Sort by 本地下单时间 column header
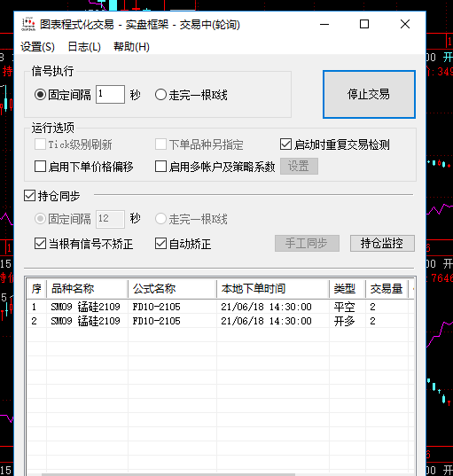 (273, 289)
